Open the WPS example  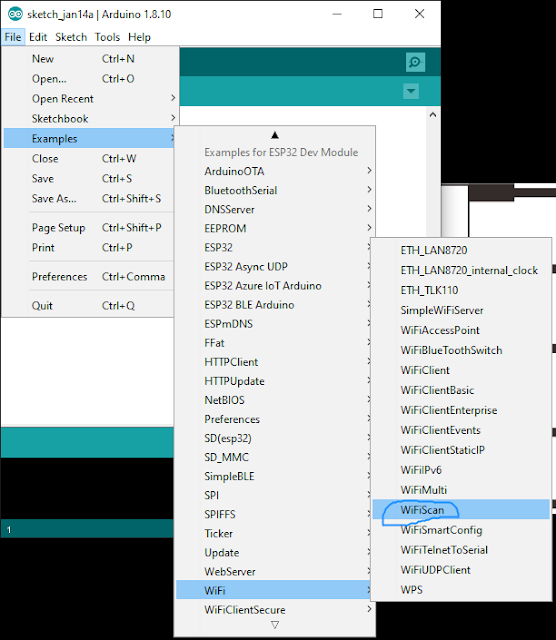[x=461, y=590]
